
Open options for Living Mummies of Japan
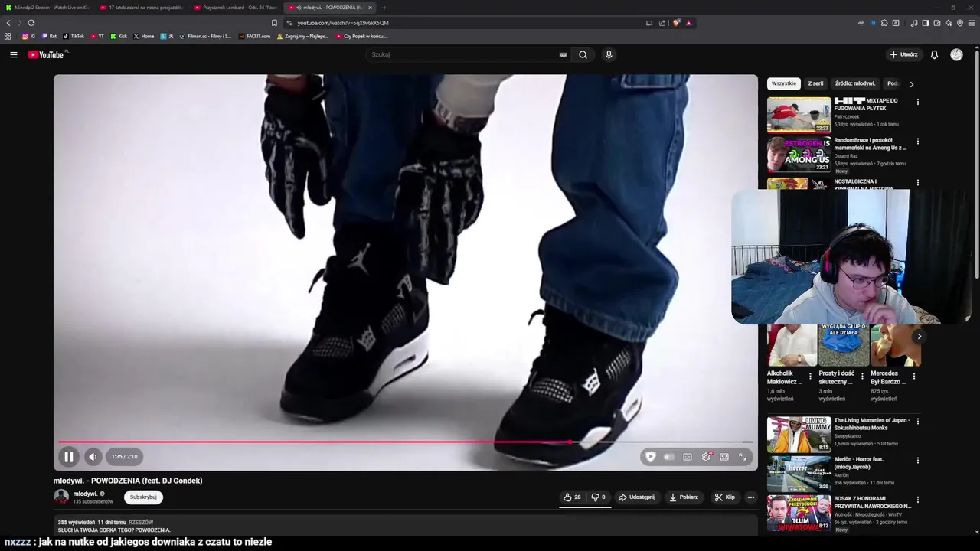click(918, 421)
